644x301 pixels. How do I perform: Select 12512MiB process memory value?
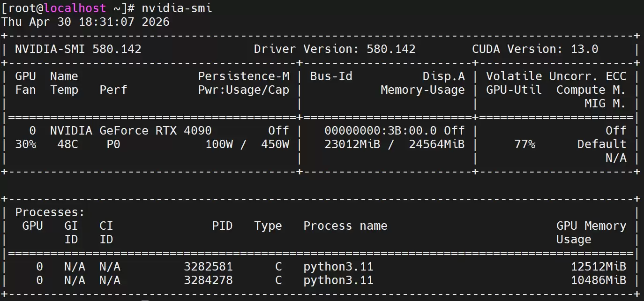point(599,267)
